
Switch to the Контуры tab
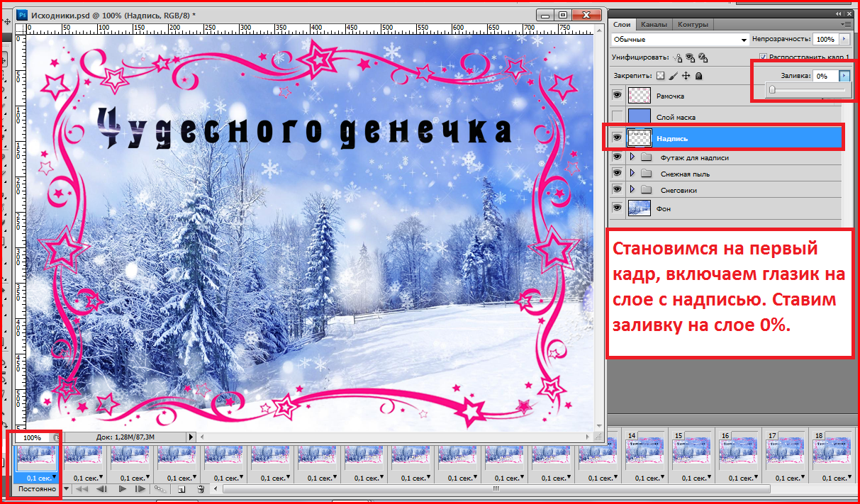click(693, 24)
